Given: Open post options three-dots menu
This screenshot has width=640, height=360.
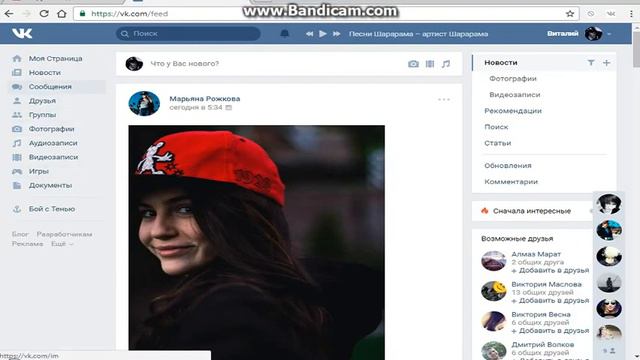Looking at the screenshot, I should [444, 100].
